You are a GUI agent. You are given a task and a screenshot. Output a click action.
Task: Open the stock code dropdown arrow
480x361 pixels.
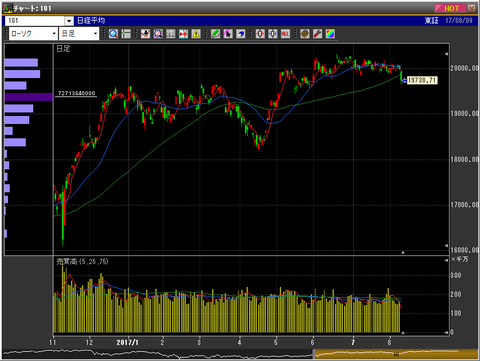[69, 21]
